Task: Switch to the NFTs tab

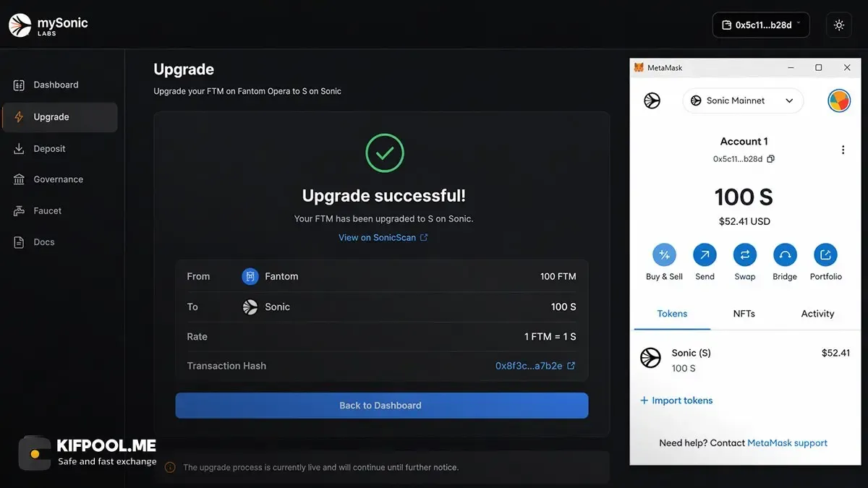Action: click(744, 314)
